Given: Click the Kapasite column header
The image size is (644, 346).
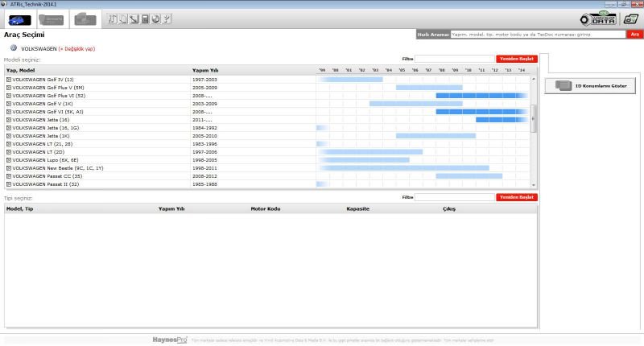Looking at the screenshot, I should pos(357,208).
